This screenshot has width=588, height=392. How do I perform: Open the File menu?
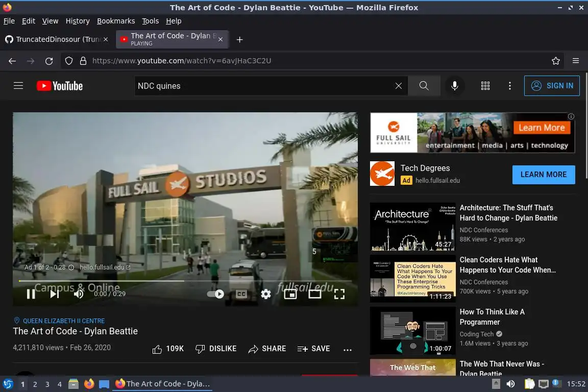click(9, 21)
